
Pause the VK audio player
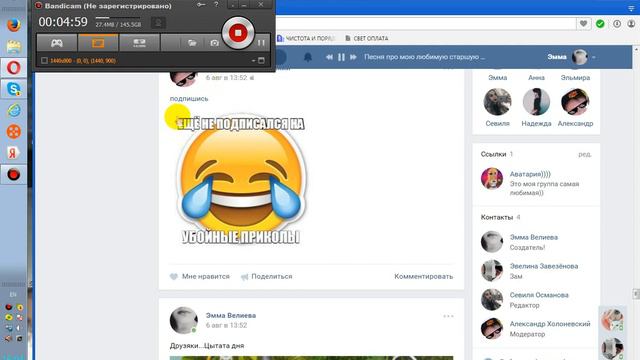pos(341,57)
